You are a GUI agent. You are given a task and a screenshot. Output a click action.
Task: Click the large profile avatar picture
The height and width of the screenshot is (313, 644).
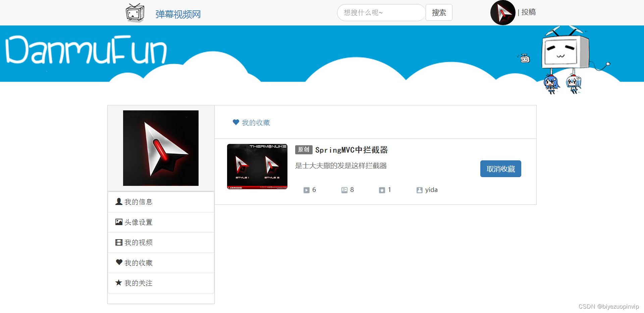pyautogui.click(x=161, y=148)
